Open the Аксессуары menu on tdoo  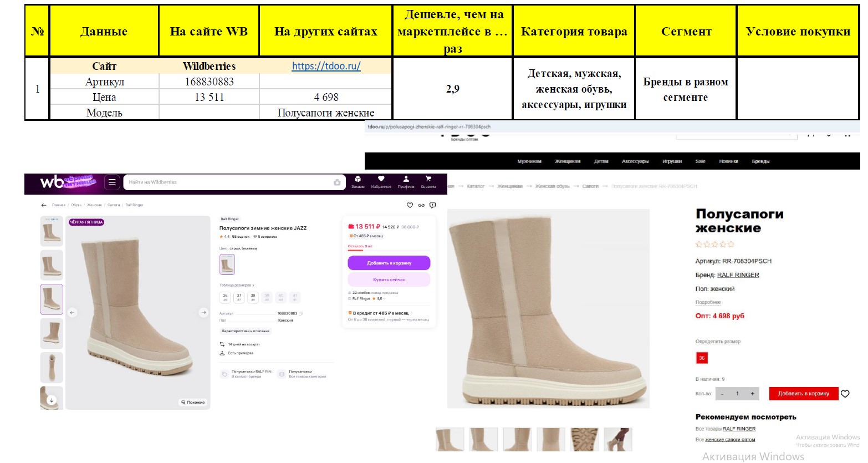635,161
